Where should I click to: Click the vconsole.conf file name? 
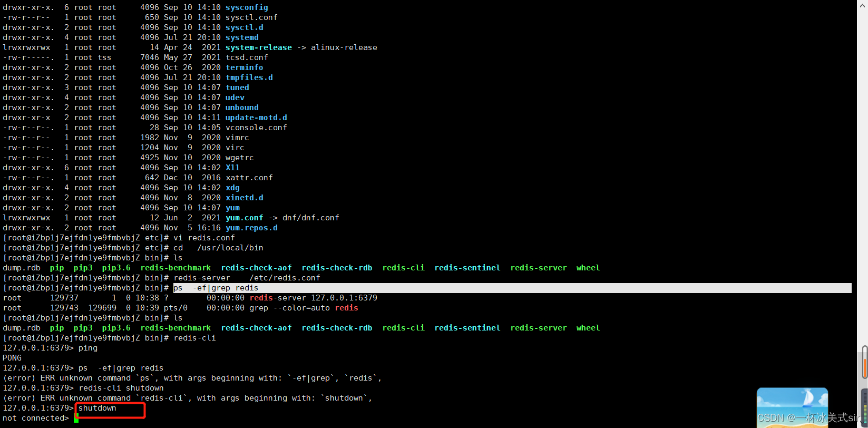(256, 128)
